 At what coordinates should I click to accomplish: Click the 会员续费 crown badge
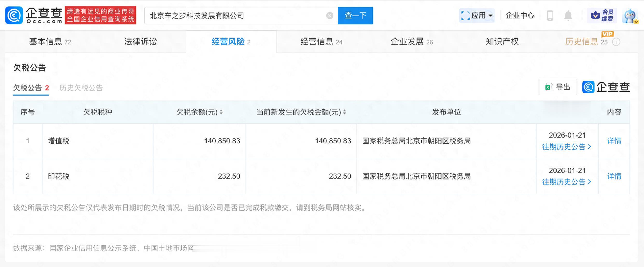click(x=602, y=16)
